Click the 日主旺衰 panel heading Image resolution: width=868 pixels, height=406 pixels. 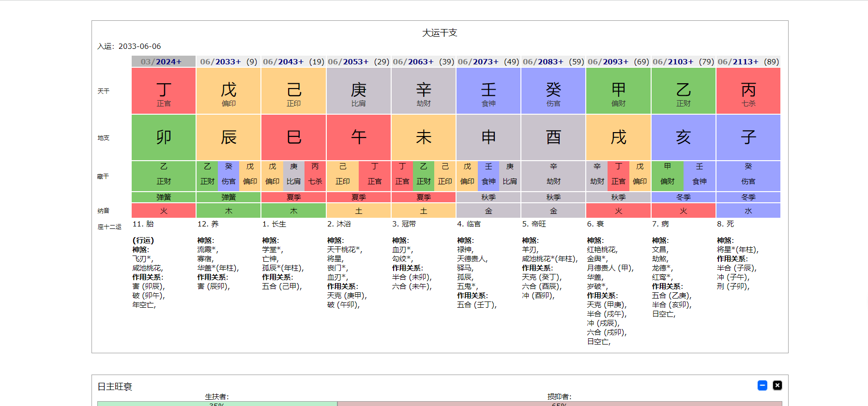pyautogui.click(x=115, y=387)
